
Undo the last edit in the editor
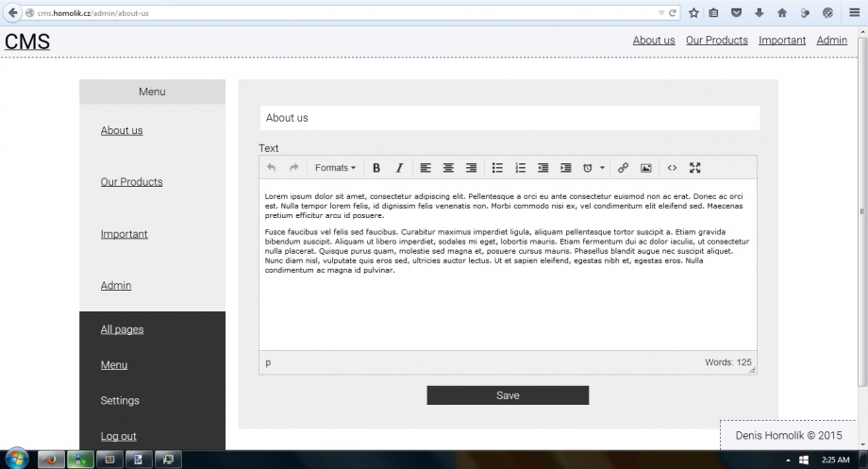pos(272,168)
